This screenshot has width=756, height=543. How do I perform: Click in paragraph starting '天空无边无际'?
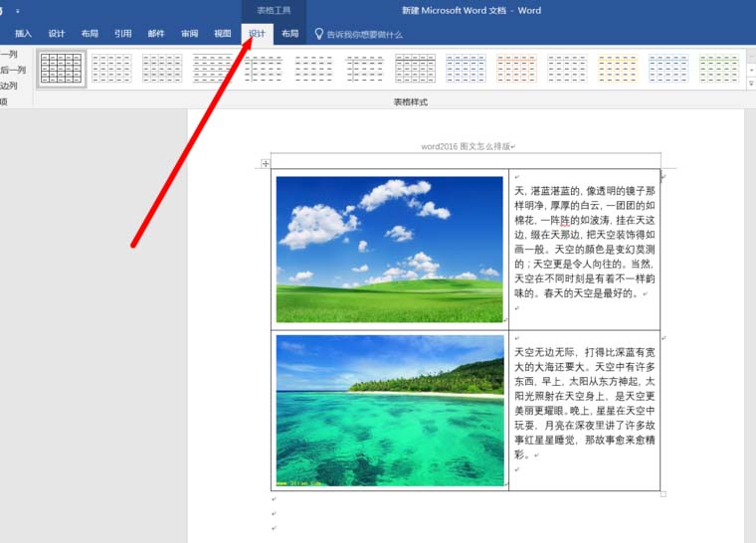tap(585, 403)
